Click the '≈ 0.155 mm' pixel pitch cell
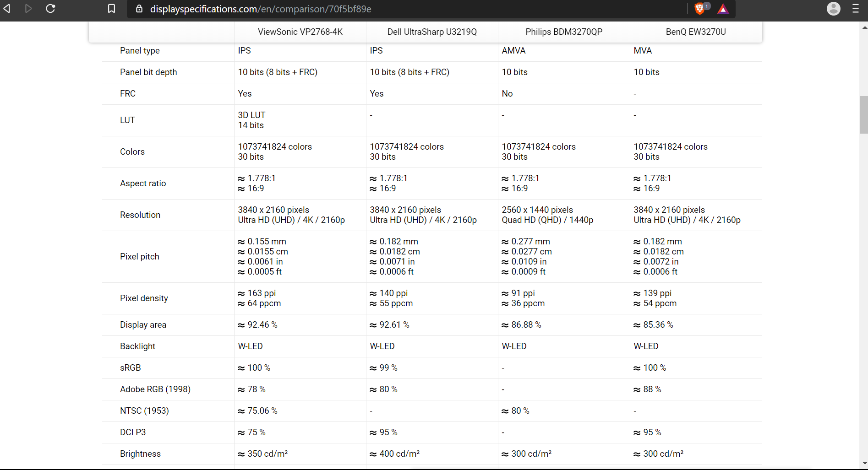The height and width of the screenshot is (470, 868). point(262,242)
